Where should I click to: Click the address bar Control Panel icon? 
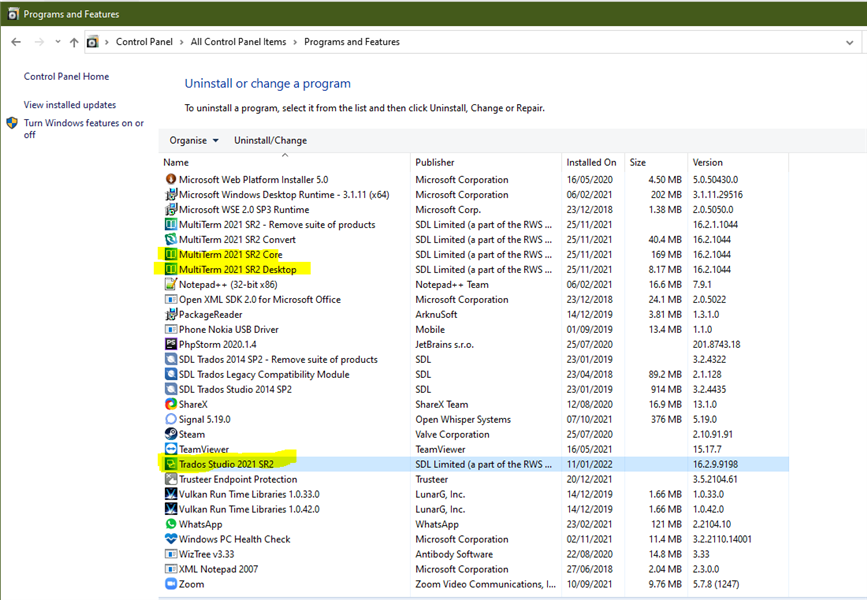point(93,42)
